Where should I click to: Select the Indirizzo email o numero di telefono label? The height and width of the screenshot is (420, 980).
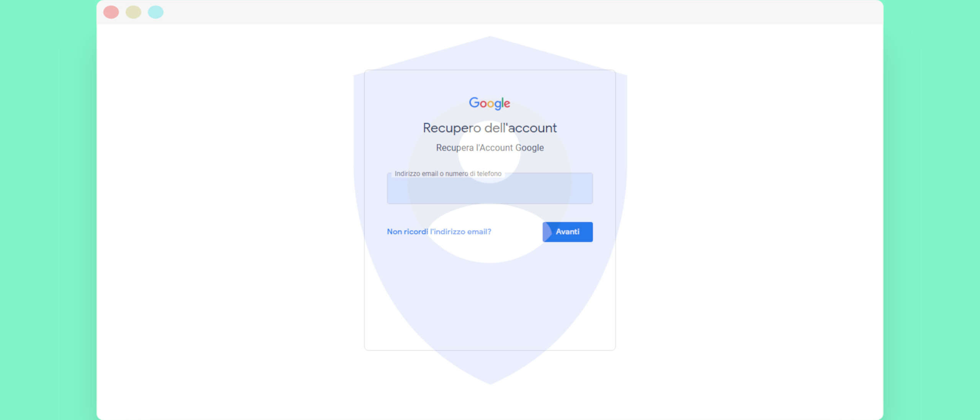[x=448, y=173]
